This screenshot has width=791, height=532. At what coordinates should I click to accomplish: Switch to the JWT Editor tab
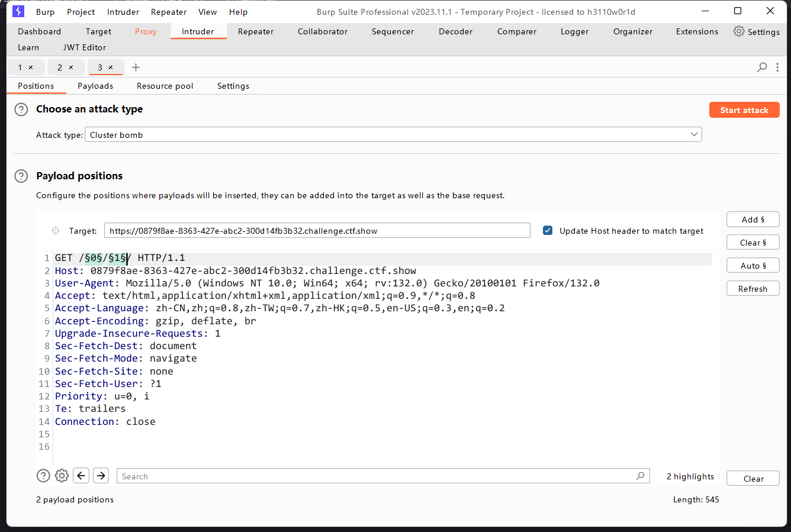(x=85, y=47)
